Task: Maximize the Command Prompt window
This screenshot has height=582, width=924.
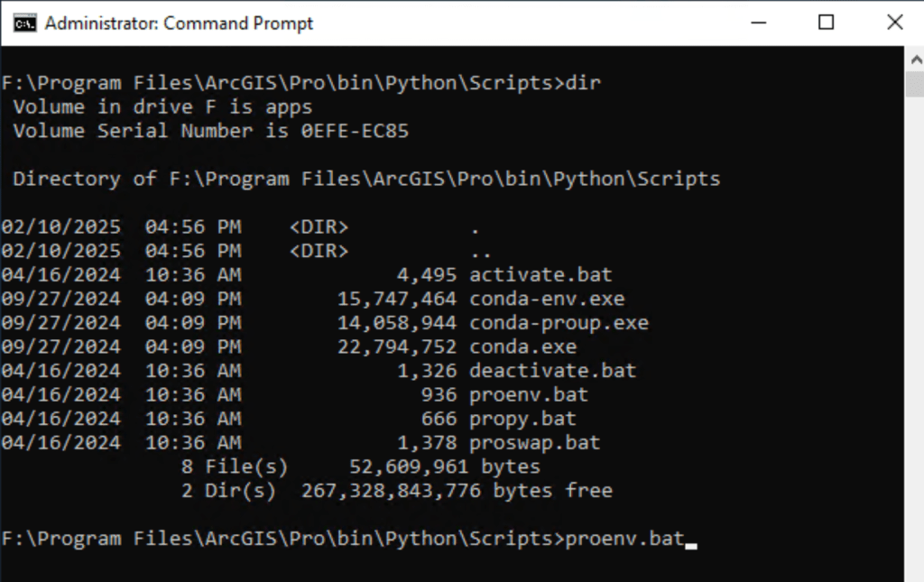Action: click(x=826, y=23)
